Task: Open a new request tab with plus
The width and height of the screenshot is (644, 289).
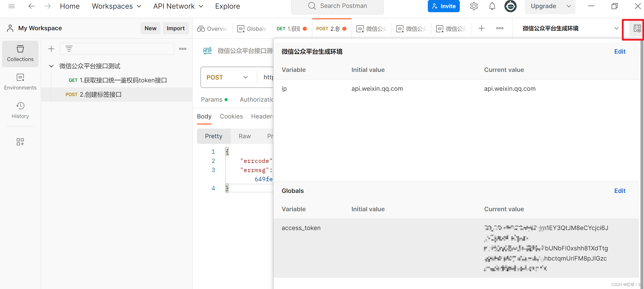Action: (x=481, y=28)
